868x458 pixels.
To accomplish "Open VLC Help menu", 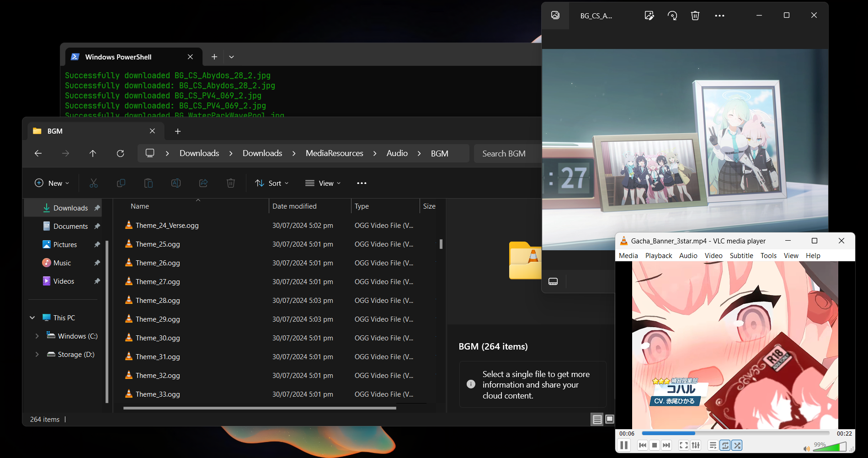I will pyautogui.click(x=813, y=256).
